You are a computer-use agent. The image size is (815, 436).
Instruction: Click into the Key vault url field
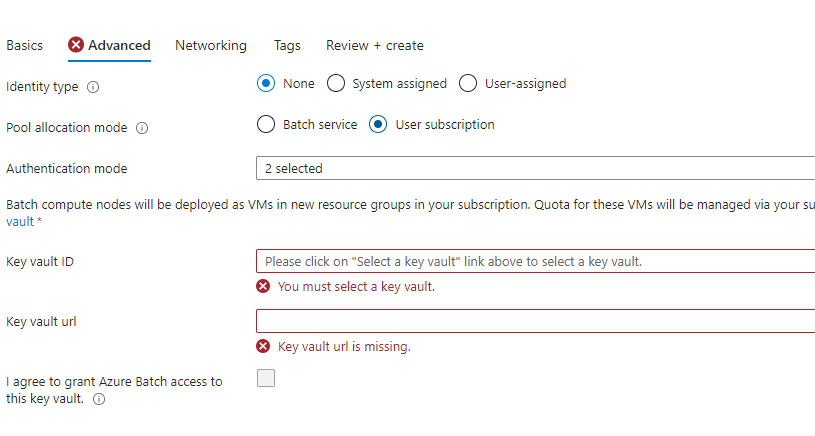pos(535,321)
